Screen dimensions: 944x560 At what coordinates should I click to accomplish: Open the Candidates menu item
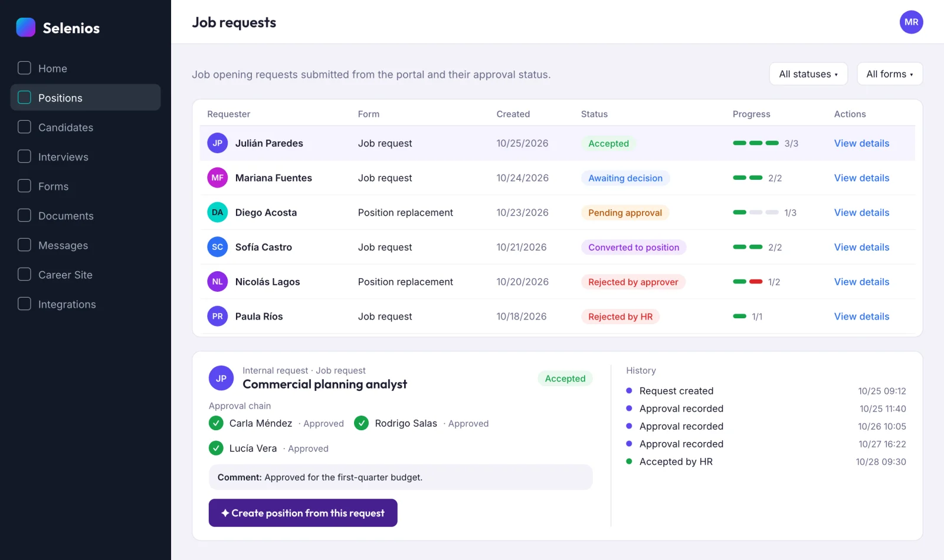pyautogui.click(x=86, y=127)
